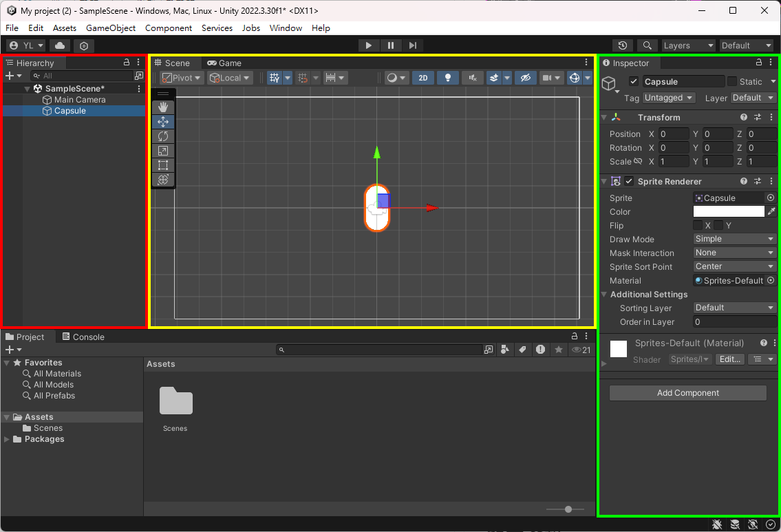Open the undo history icon
The image size is (781, 532).
pos(623,45)
